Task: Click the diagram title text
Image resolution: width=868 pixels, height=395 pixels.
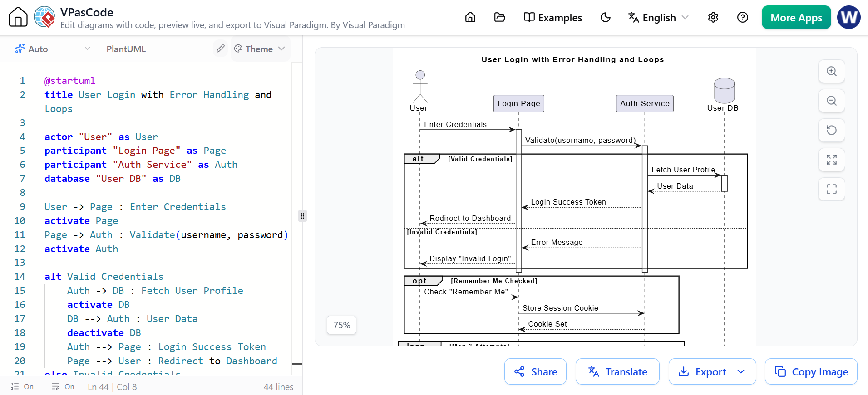Action: 572,59
